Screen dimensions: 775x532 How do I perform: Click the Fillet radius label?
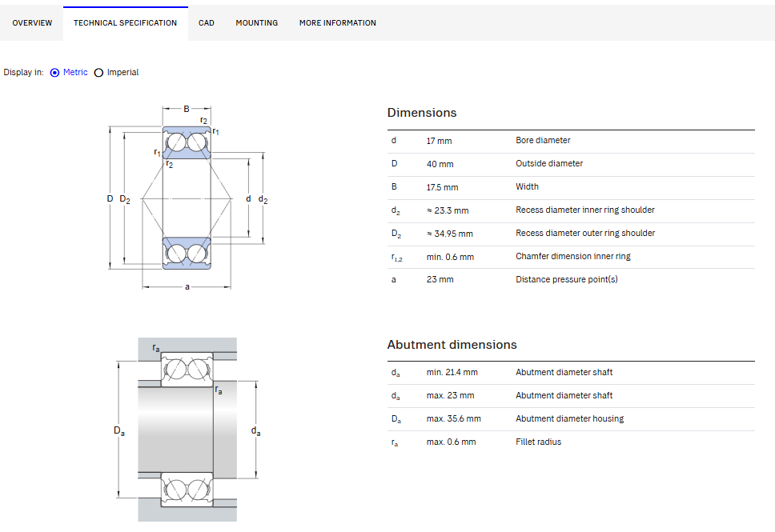[538, 442]
